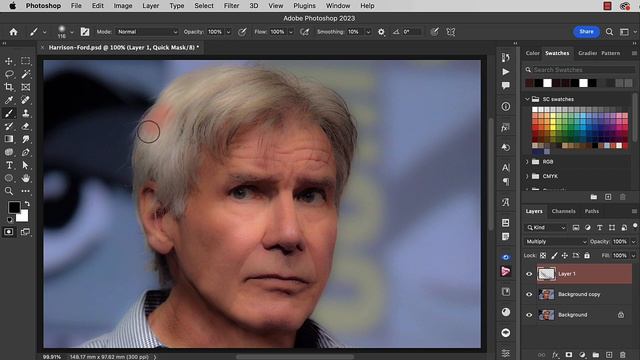This screenshot has height=360, width=640.
Task: Open the Flow value dropdown arrow
Action: (x=291, y=32)
